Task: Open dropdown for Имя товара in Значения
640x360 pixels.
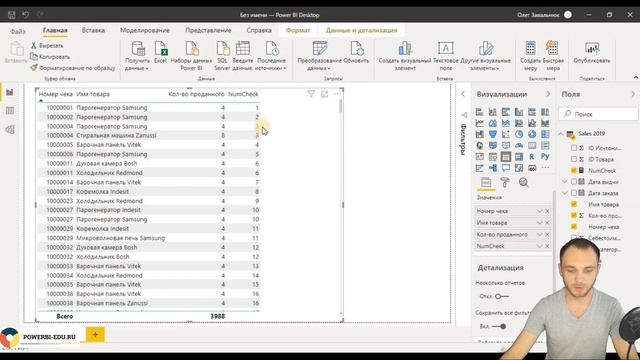Action: [540, 223]
